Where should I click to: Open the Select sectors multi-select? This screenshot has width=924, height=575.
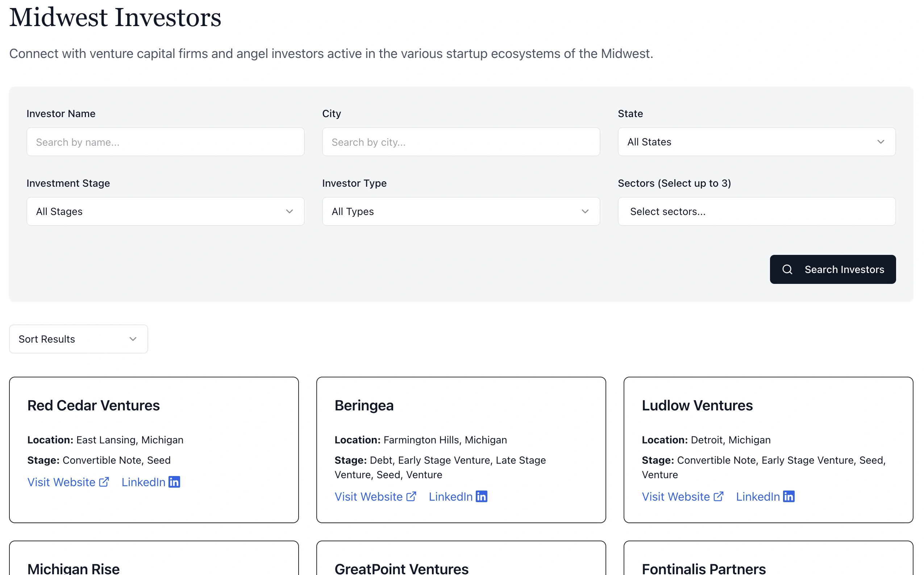click(756, 211)
